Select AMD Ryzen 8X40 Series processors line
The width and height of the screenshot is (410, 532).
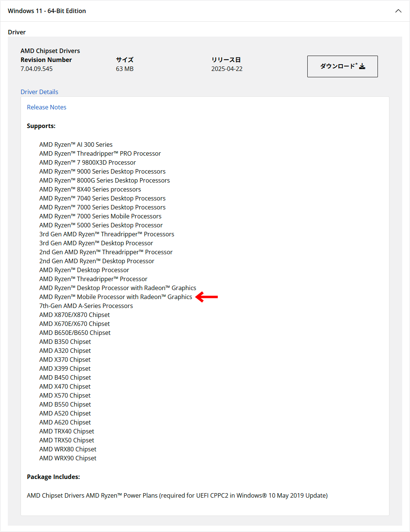(90, 189)
